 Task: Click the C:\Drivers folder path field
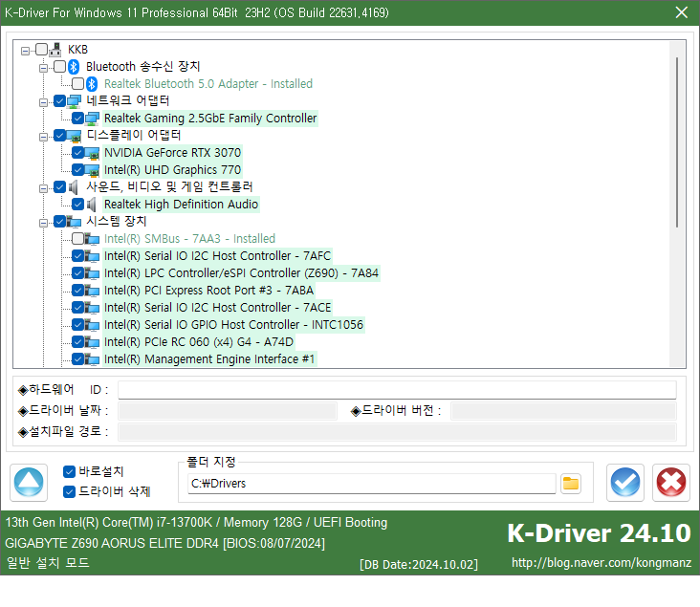(371, 484)
